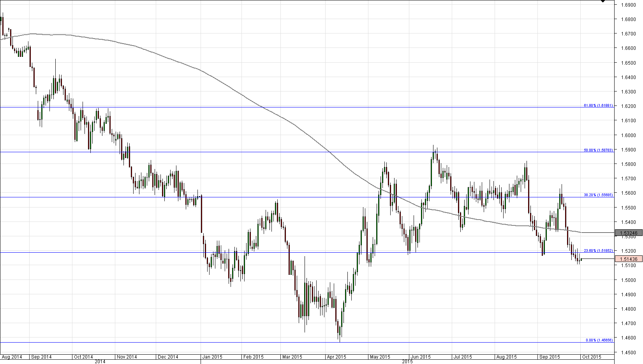Click the 1.5600 price axis label
This screenshot has width=643, height=364.
click(629, 193)
